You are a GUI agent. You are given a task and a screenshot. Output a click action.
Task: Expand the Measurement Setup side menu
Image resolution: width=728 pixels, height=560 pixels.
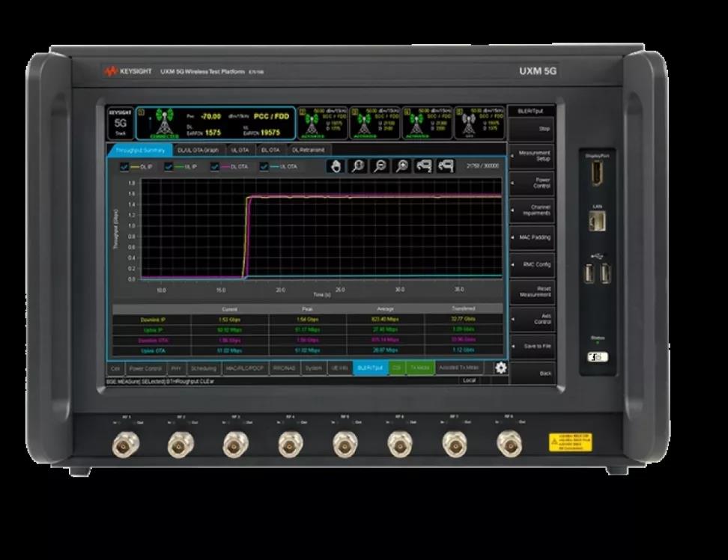tap(532, 156)
